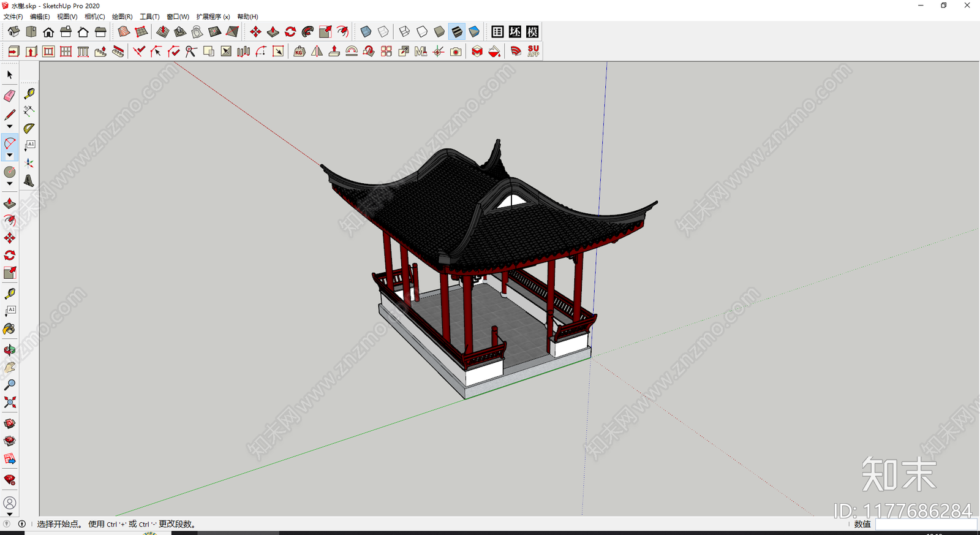Expand the Circle tool flyout arrow
The image size is (980, 535).
click(x=10, y=184)
